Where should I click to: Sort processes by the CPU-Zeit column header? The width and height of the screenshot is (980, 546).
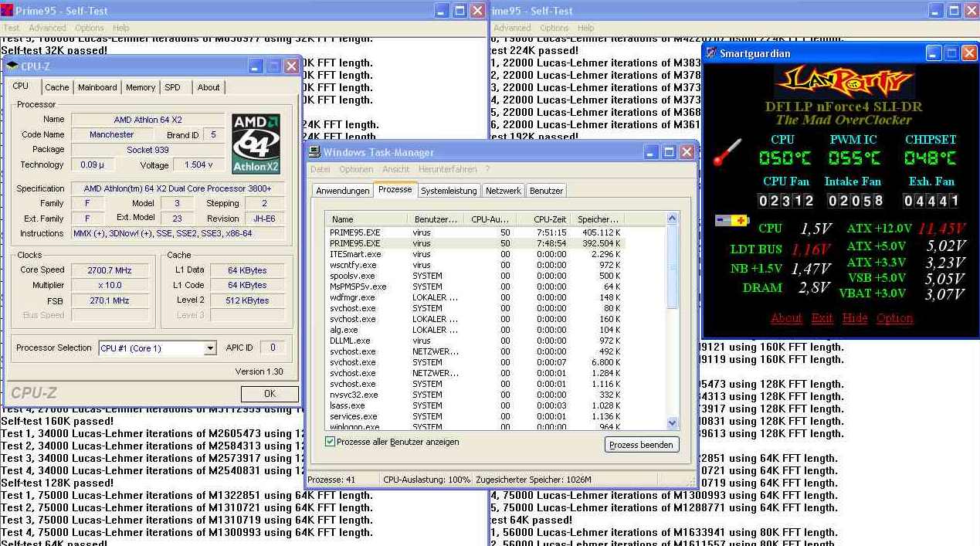tap(542, 219)
